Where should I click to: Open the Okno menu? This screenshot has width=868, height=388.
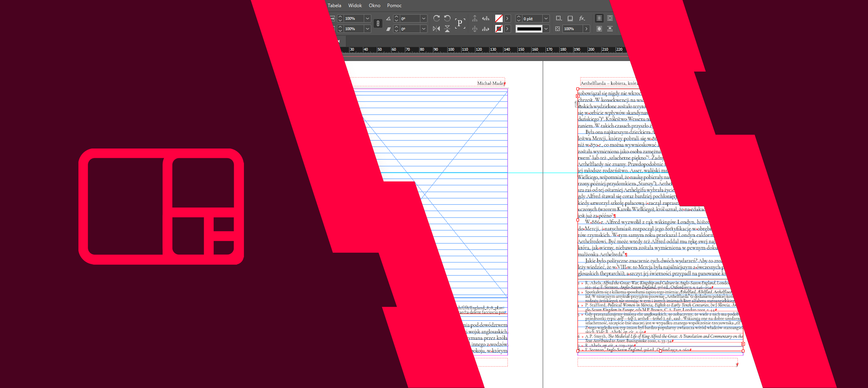pos(374,5)
